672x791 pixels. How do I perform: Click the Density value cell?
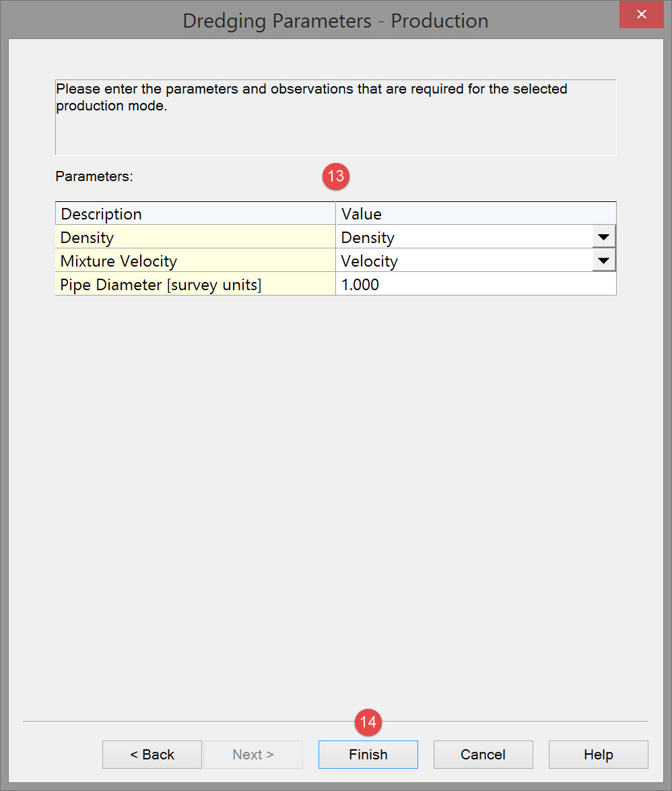click(x=464, y=237)
